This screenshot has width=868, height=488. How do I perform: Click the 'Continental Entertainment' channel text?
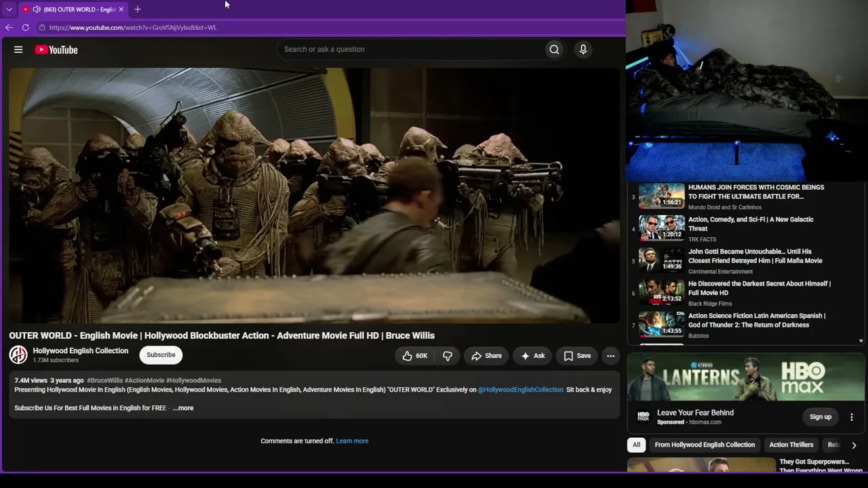click(721, 272)
